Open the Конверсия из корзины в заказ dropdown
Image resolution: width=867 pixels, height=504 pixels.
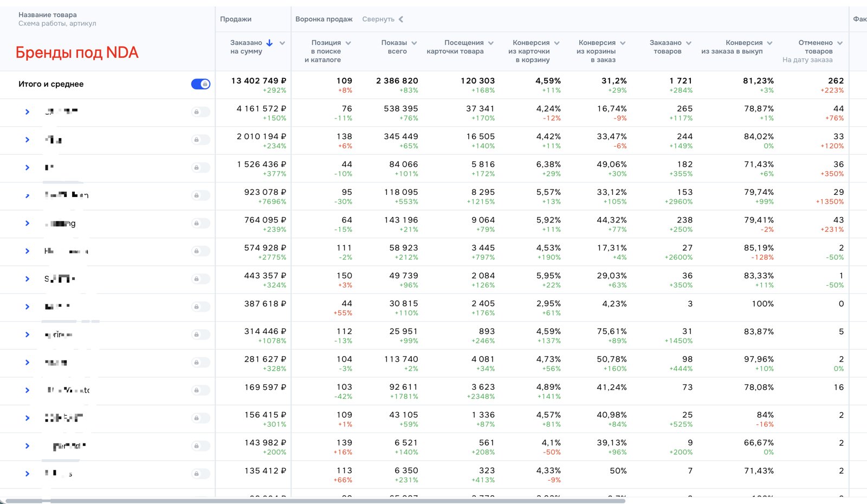click(x=623, y=43)
